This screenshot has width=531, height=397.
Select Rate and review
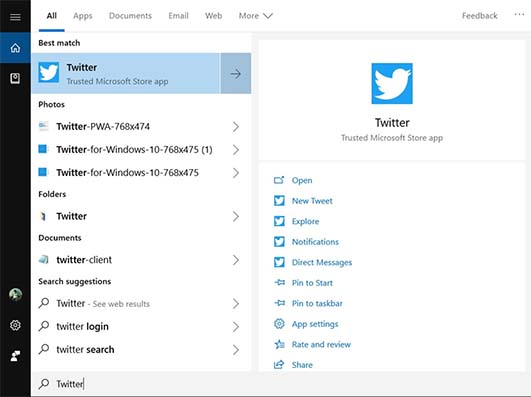321,344
